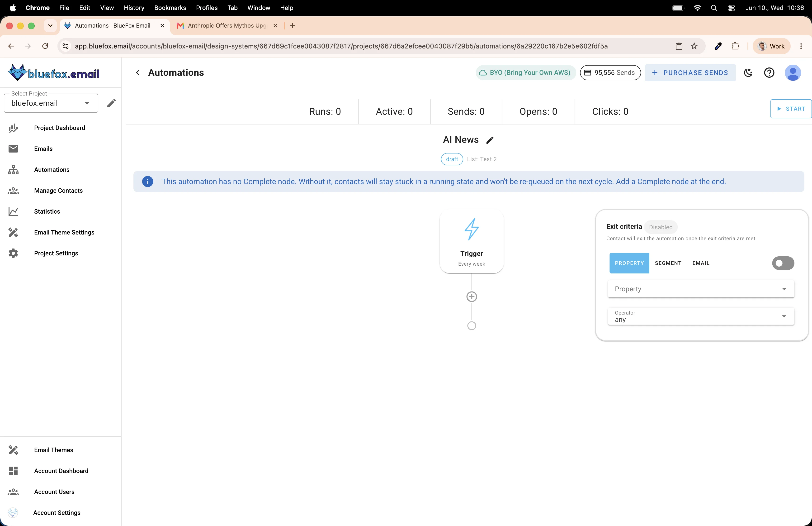This screenshot has width=812, height=526.
Task: Open a new Chrome tab
Action: click(x=292, y=26)
